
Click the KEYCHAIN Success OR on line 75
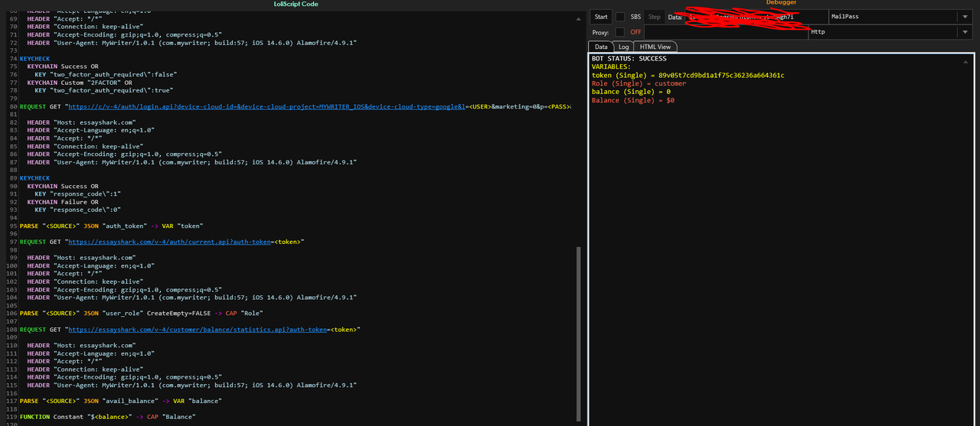coord(63,67)
